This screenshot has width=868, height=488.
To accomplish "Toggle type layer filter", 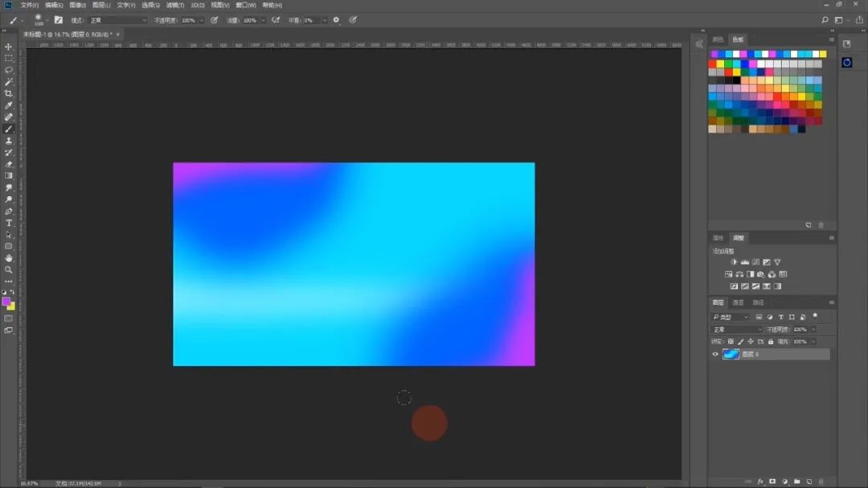I will 781,318.
